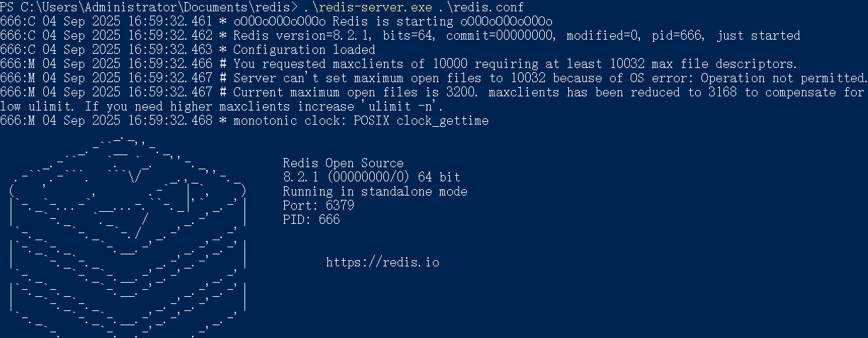Select the 'Redis is starting' log line
The image size is (868, 338).
pos(276,21)
